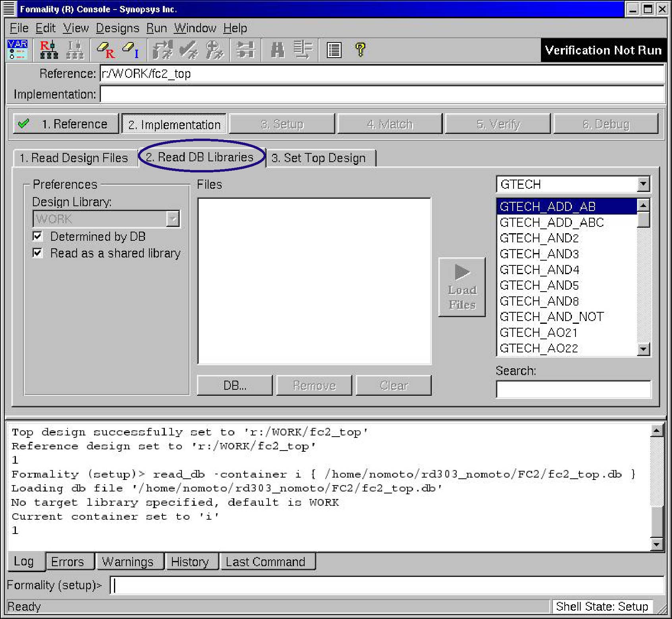Click the grayed list-with-arrow toolbar icon
Viewport: 672px width, 619px height.
303,50
